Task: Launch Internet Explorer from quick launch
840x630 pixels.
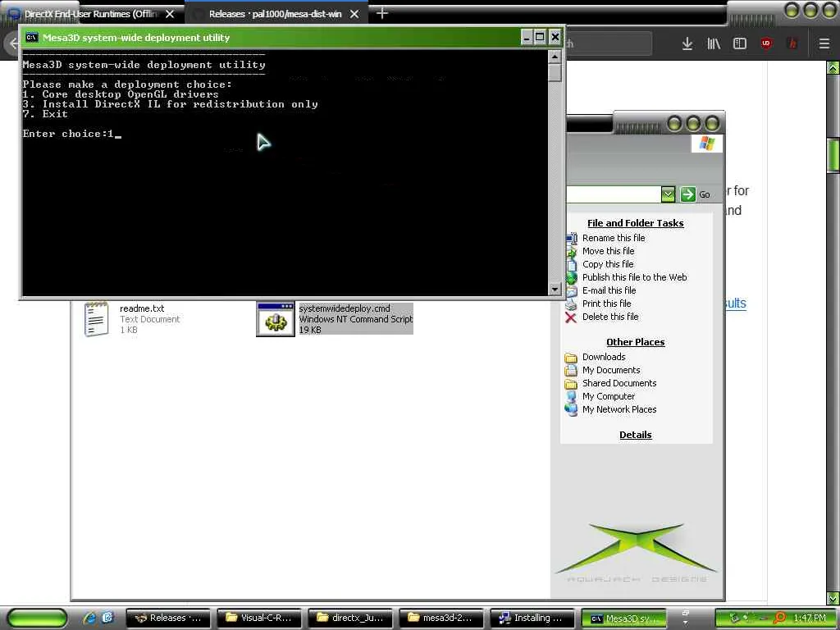Action: point(89,619)
